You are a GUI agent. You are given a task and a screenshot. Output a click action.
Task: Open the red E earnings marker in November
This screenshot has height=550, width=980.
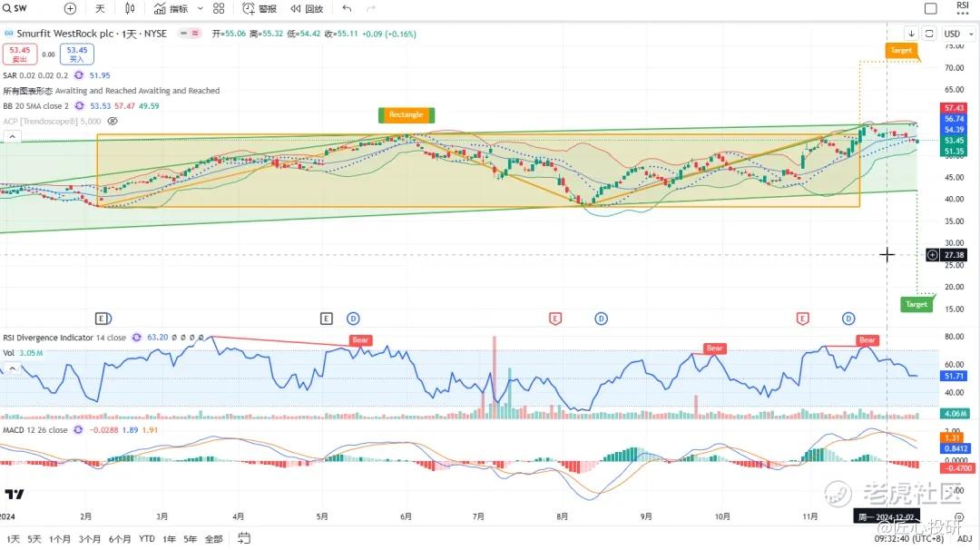[802, 319]
